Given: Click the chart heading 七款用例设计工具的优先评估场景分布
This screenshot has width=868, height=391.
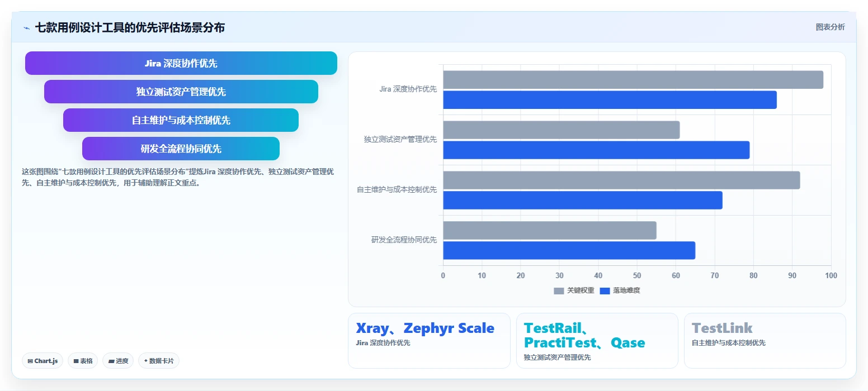Looking at the screenshot, I should pyautogui.click(x=130, y=27).
